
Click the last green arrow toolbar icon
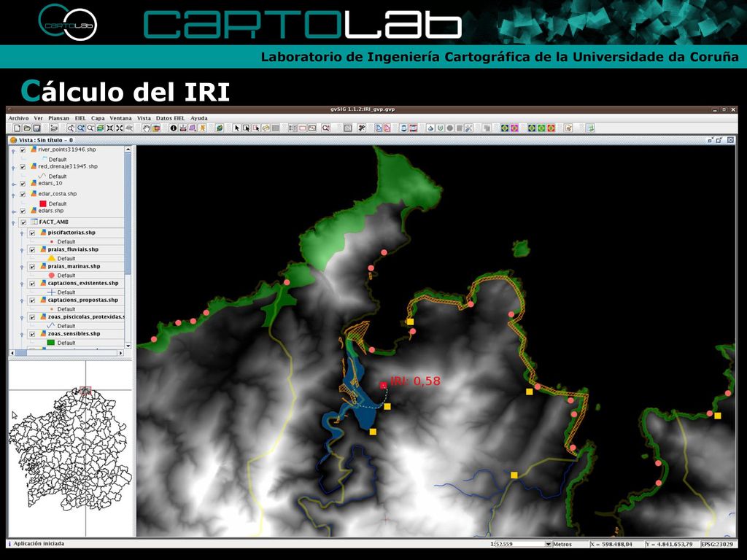coord(590,128)
